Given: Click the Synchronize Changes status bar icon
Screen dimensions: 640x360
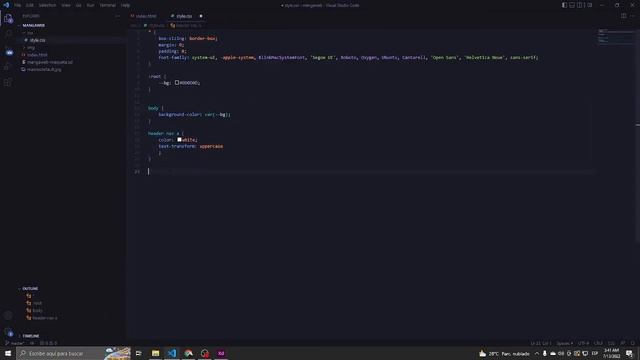Looking at the screenshot, I should point(32,343).
